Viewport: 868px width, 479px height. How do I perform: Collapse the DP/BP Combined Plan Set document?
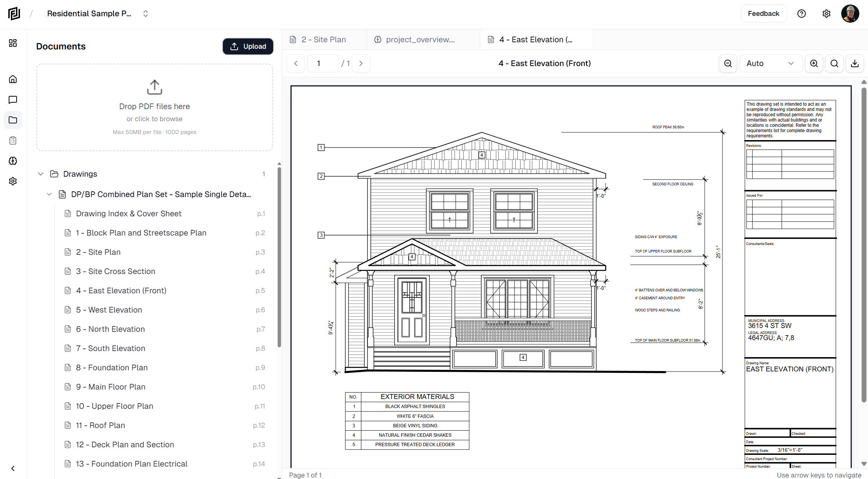49,194
